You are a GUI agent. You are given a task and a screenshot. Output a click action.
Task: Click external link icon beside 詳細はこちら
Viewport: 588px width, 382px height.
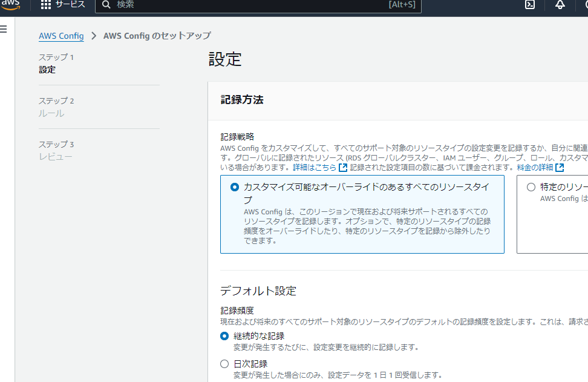click(x=343, y=167)
